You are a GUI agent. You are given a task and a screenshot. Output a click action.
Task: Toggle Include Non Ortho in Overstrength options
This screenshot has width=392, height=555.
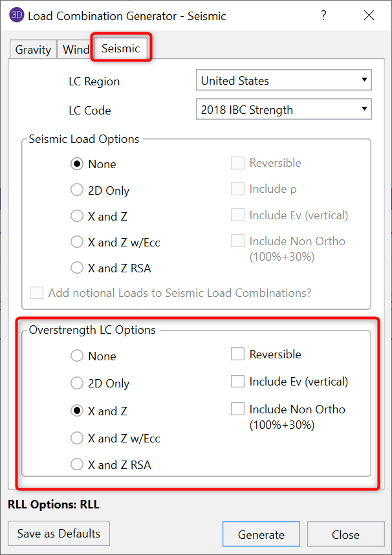pyautogui.click(x=237, y=409)
